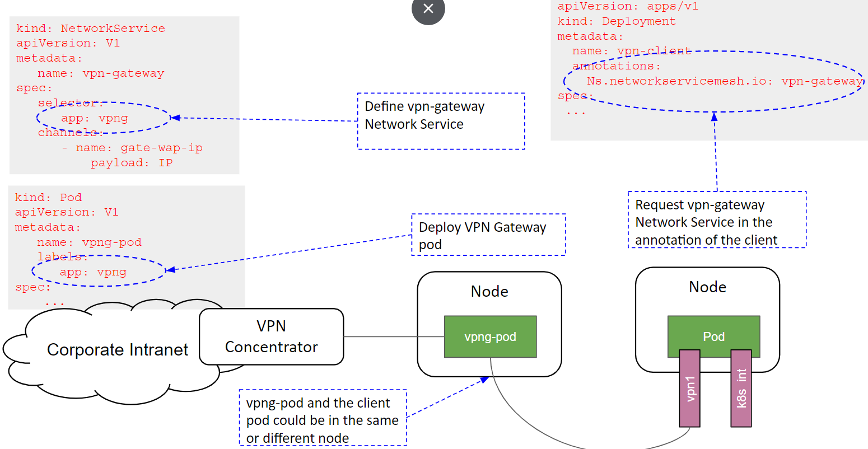
Task: Click the 'Define vpn-gateway Network Service' callout
Action: (x=441, y=121)
